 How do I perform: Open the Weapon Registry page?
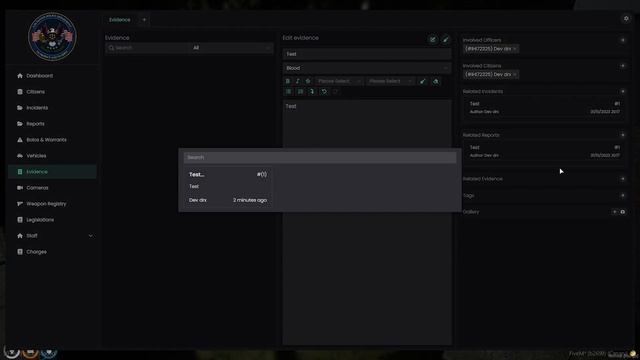click(x=52, y=204)
